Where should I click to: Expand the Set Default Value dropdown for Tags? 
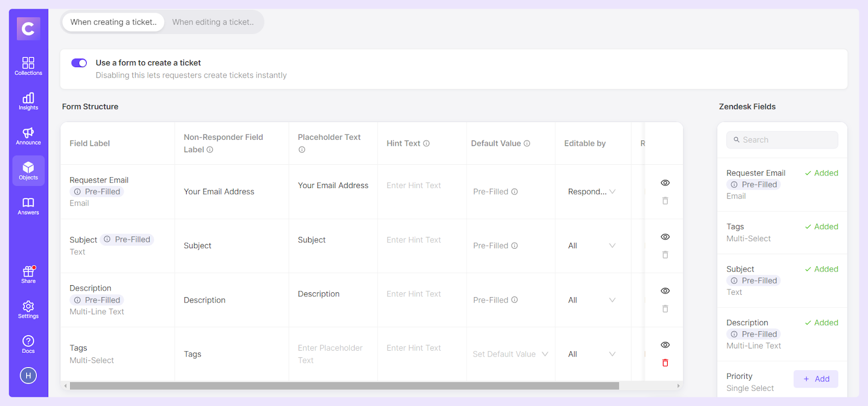coord(510,354)
